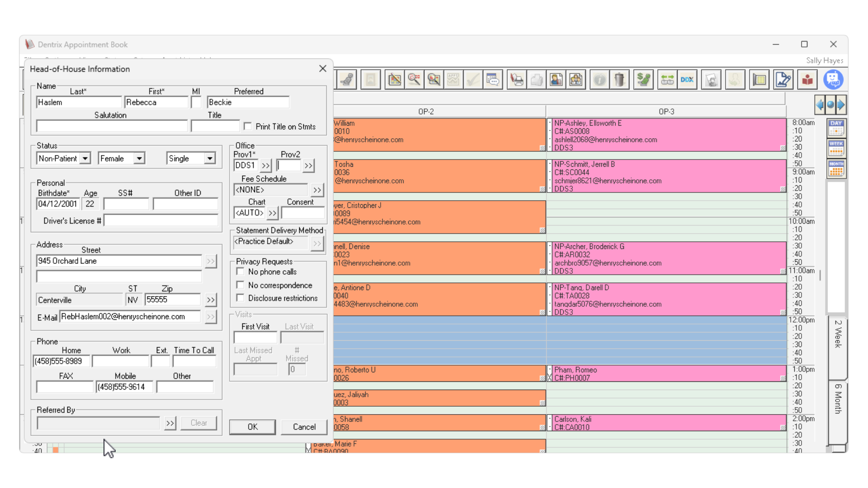The height and width of the screenshot is (488, 868).
Task: Enable No phone calls checkbox
Action: click(241, 272)
